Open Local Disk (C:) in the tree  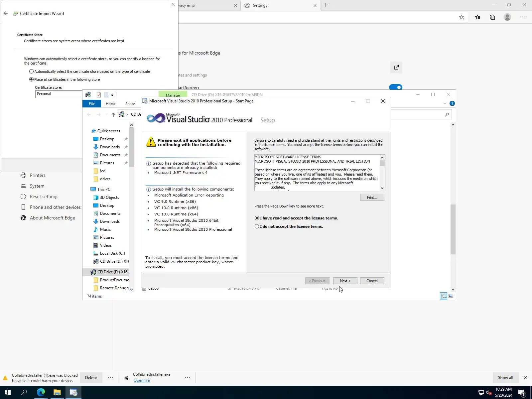(x=112, y=253)
